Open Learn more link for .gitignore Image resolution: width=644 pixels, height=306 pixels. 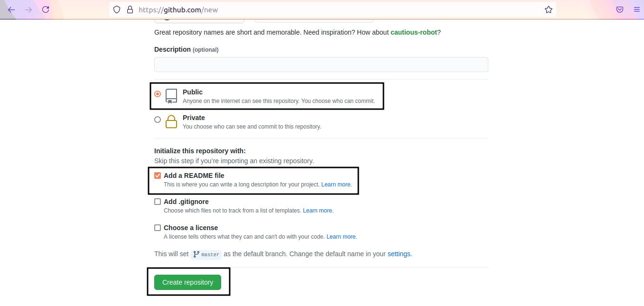click(318, 211)
